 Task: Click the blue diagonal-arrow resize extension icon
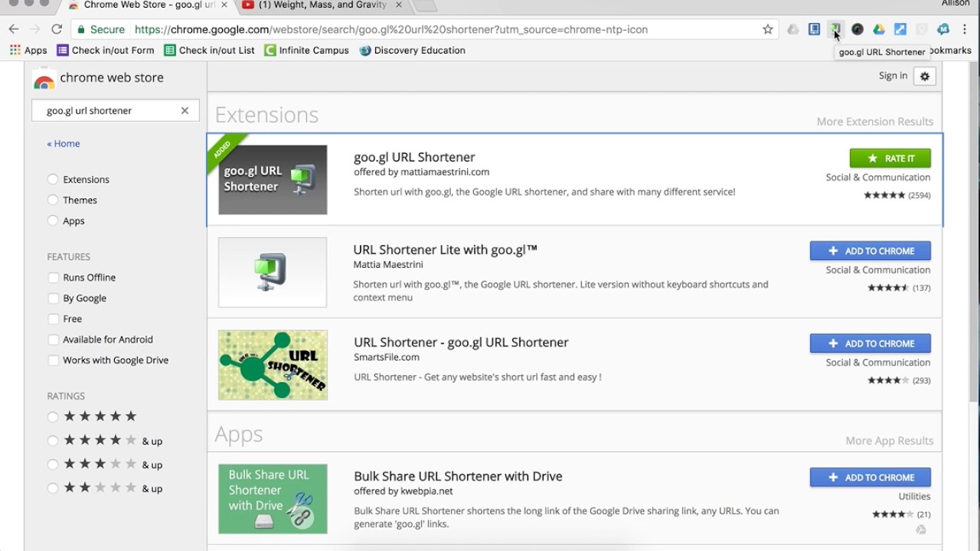coord(900,29)
